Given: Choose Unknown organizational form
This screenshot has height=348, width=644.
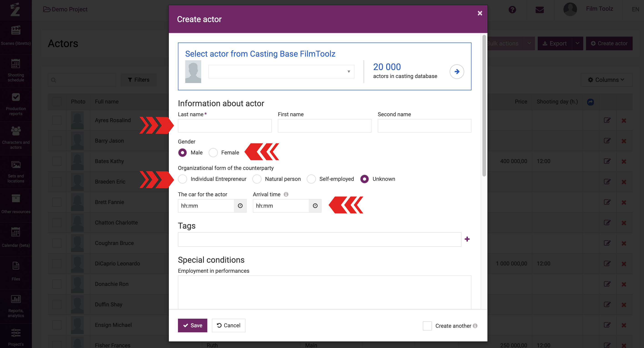Looking at the screenshot, I should (364, 179).
